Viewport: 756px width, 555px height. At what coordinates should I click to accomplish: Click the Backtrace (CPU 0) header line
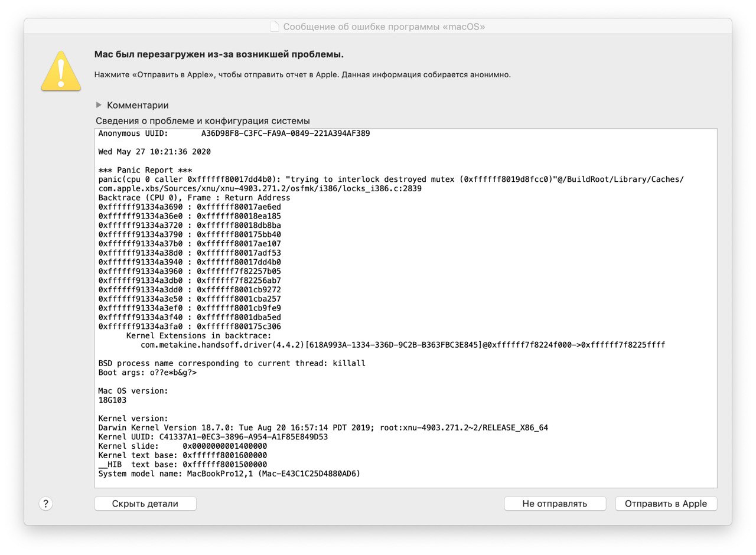click(194, 198)
